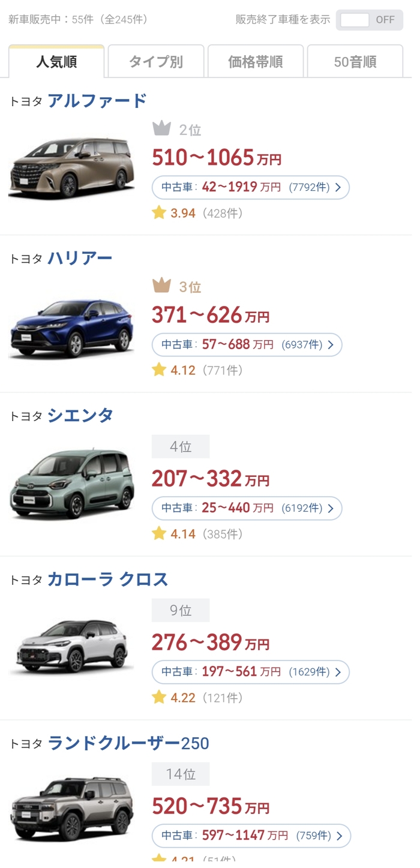
Task: Click the 9位 rank badge for カローラ クロス
Action: coord(181,611)
